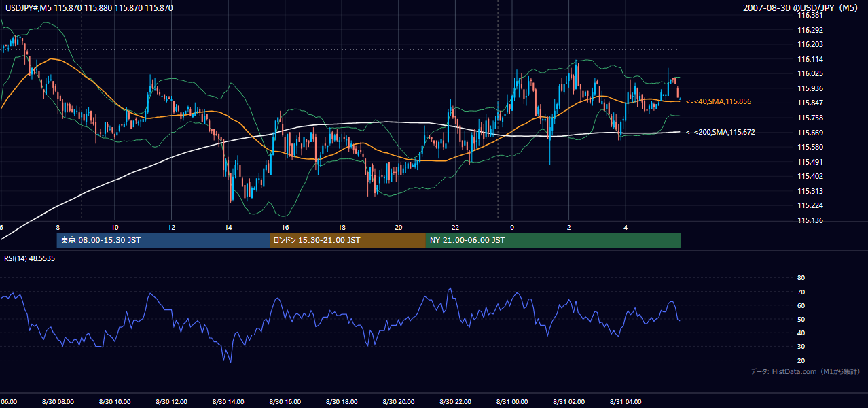Click price level 116.203 on the axis
Image resolution: width=868 pixels, height=408 pixels.
(x=810, y=44)
